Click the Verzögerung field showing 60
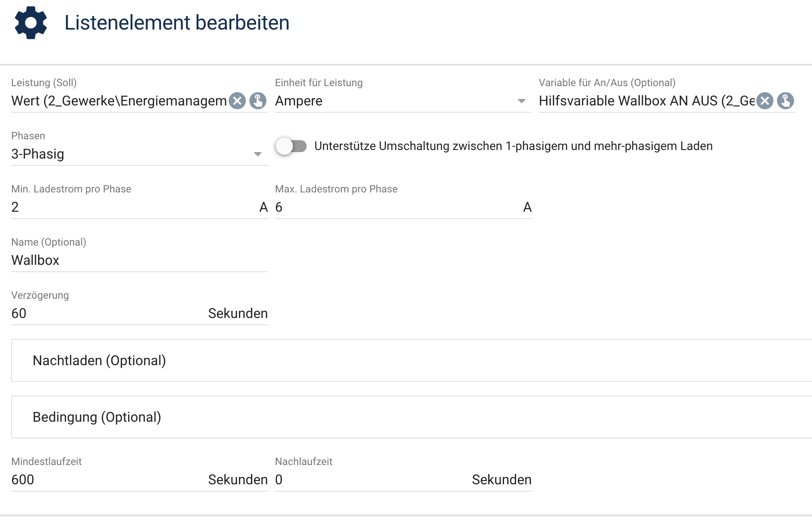The width and height of the screenshot is (812, 528). coord(140,314)
